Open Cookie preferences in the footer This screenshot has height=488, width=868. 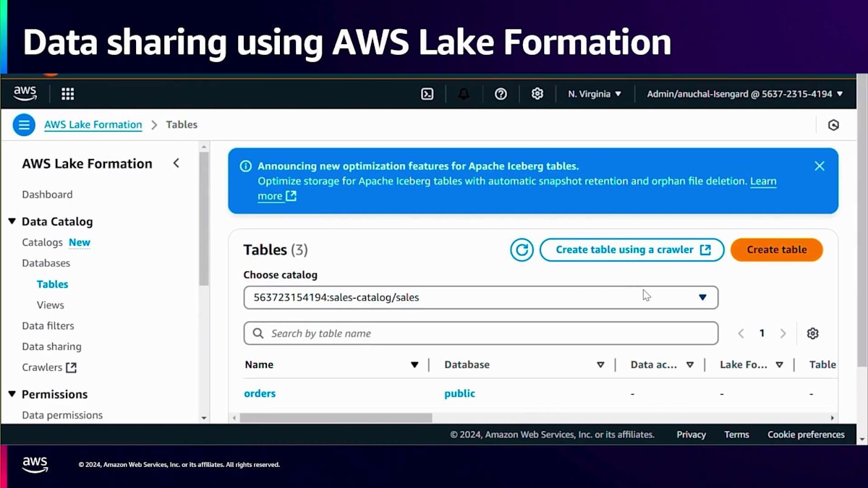(806, 435)
